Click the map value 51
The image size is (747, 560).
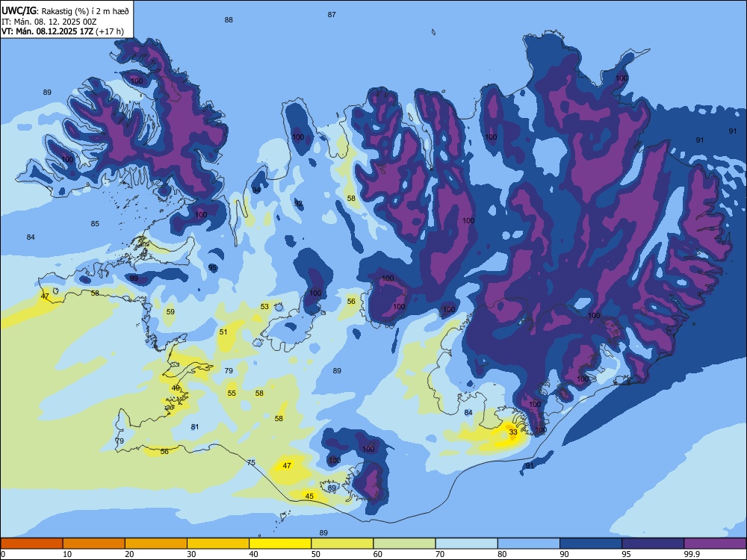click(223, 332)
